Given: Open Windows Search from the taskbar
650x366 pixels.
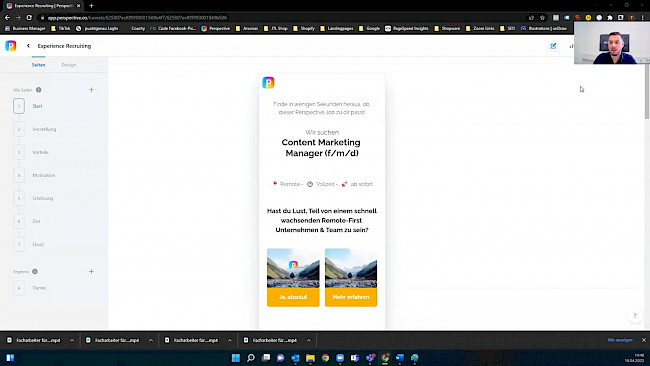Looking at the screenshot, I should [251, 358].
